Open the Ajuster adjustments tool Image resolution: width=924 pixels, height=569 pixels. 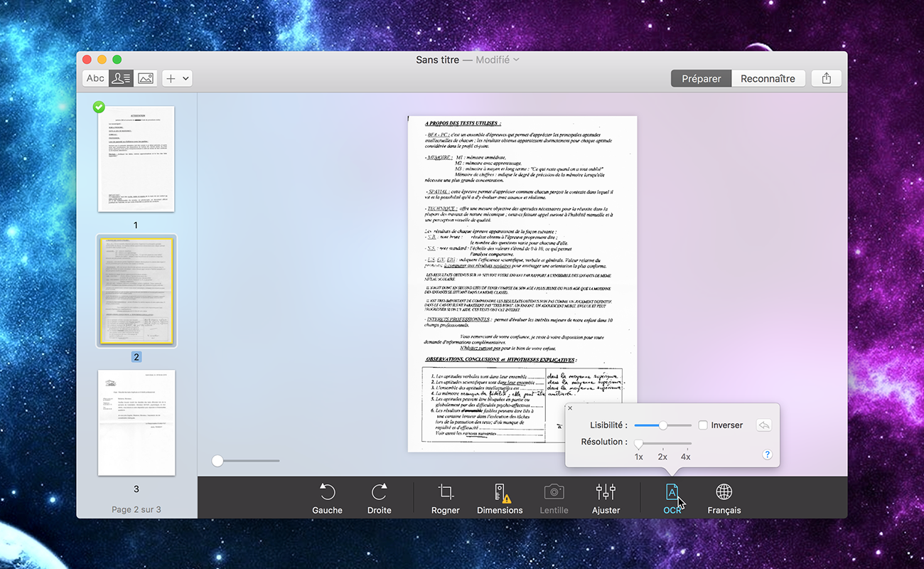(x=606, y=499)
